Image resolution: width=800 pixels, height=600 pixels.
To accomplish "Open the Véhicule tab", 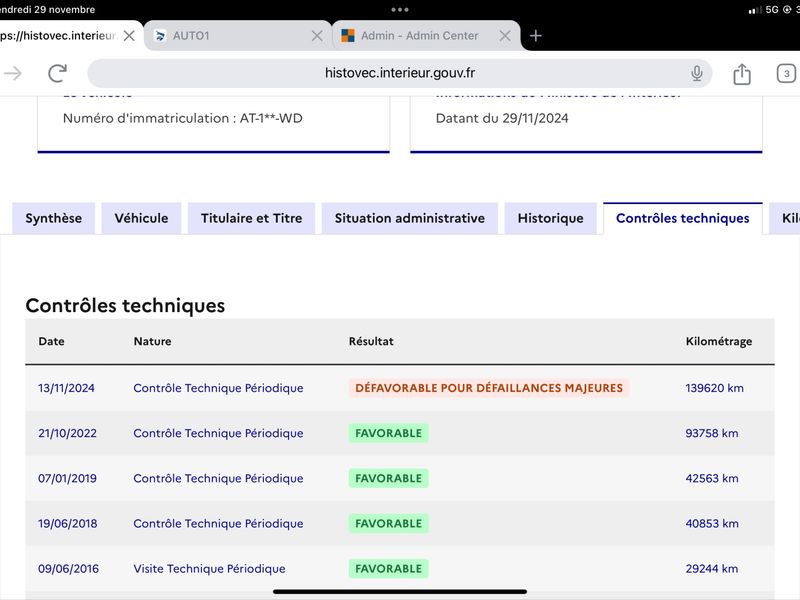I will click(141, 218).
